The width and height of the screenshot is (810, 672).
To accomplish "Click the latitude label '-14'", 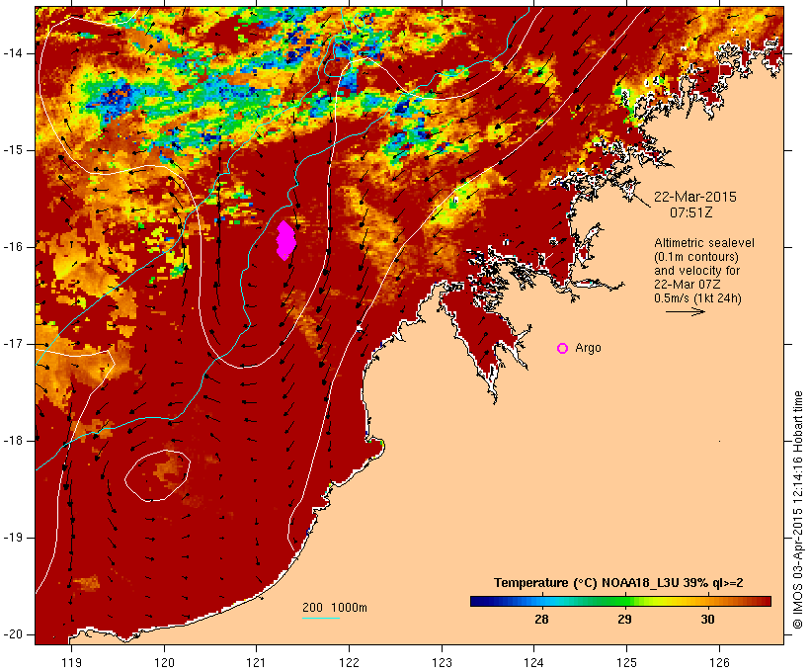I will point(13,53).
